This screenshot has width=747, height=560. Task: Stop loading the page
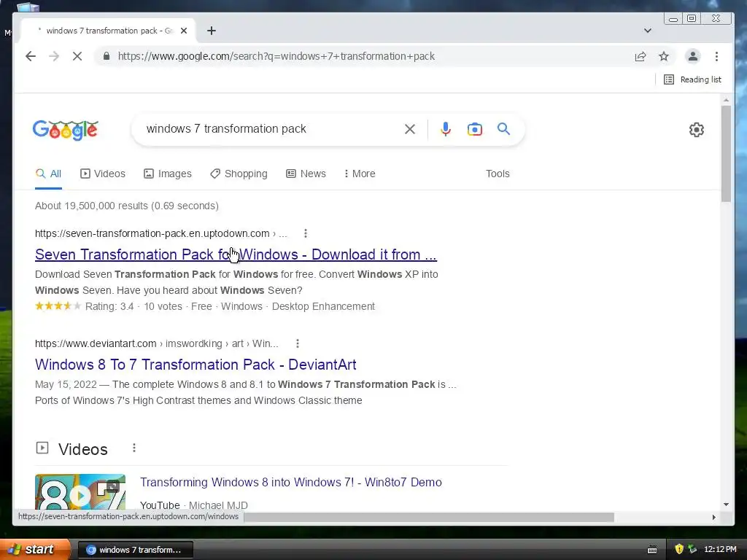tap(77, 56)
